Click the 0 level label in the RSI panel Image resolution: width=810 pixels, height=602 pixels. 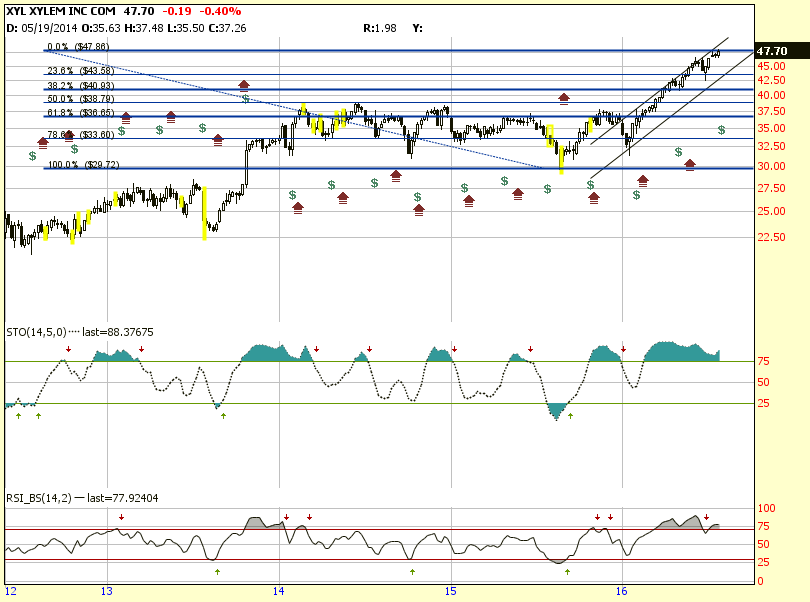click(x=760, y=581)
